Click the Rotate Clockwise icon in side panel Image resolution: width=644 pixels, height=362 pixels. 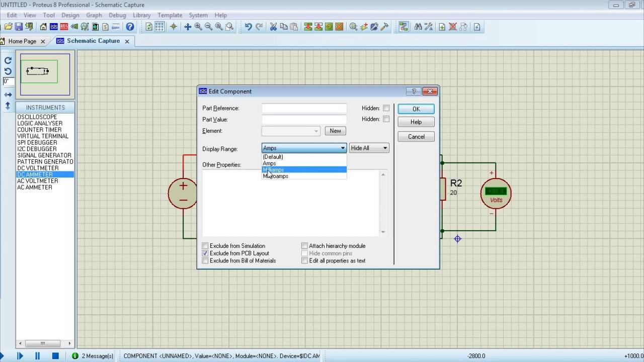[8, 60]
